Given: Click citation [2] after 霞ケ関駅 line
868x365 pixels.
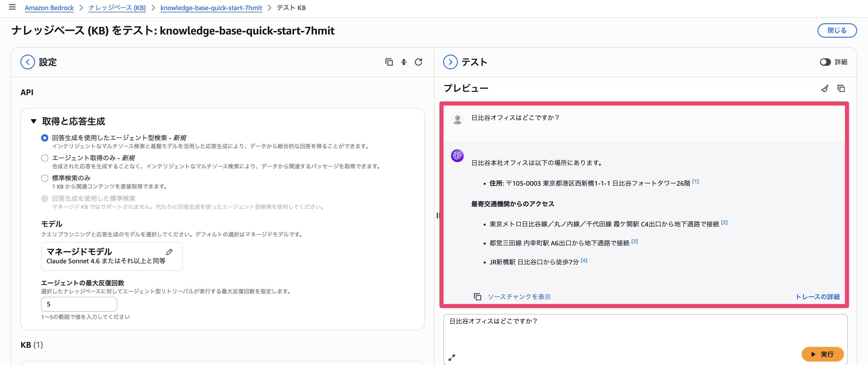Looking at the screenshot, I should click(x=724, y=223).
